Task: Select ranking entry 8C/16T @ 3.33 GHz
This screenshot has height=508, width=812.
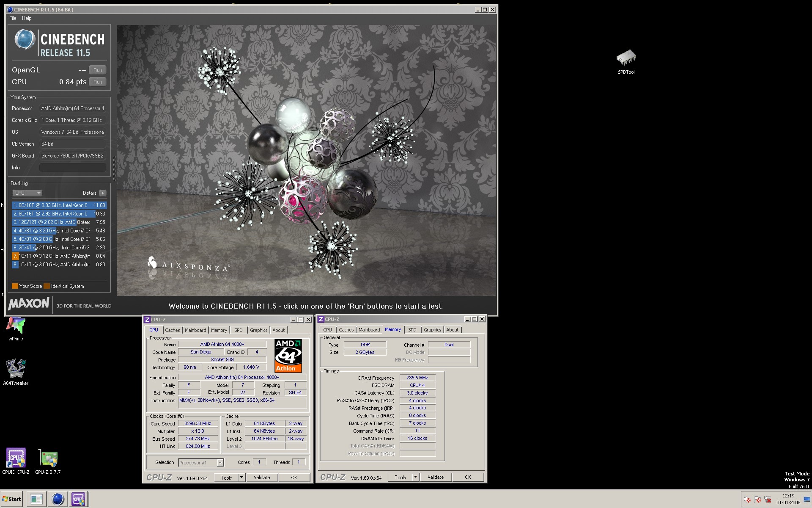Action: [x=59, y=205]
